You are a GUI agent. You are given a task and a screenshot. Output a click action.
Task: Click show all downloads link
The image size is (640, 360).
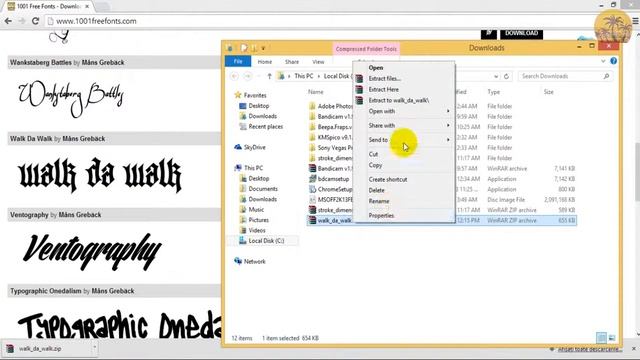pyautogui.click(x=590, y=349)
